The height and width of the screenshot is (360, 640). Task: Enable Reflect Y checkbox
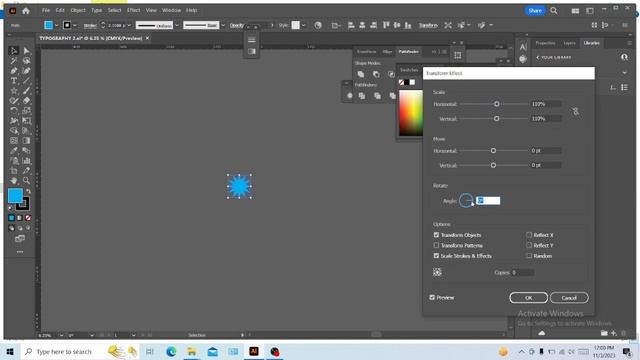point(529,245)
